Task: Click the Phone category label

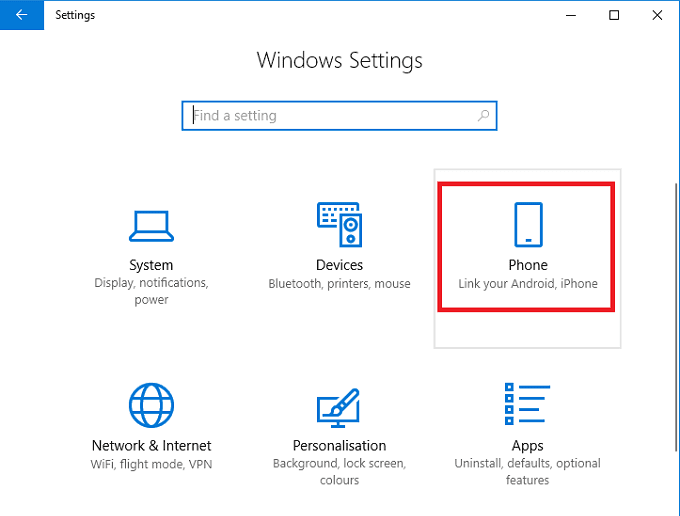Action: coord(527,265)
